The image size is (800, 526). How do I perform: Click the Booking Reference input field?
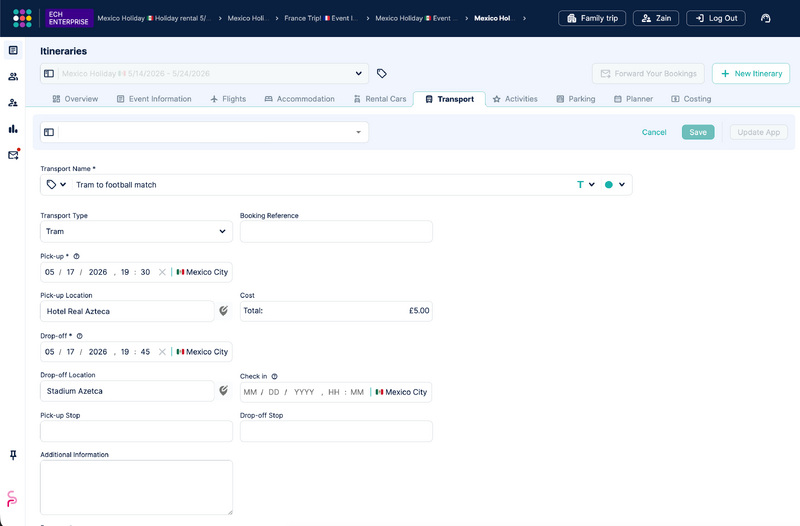[x=336, y=231]
